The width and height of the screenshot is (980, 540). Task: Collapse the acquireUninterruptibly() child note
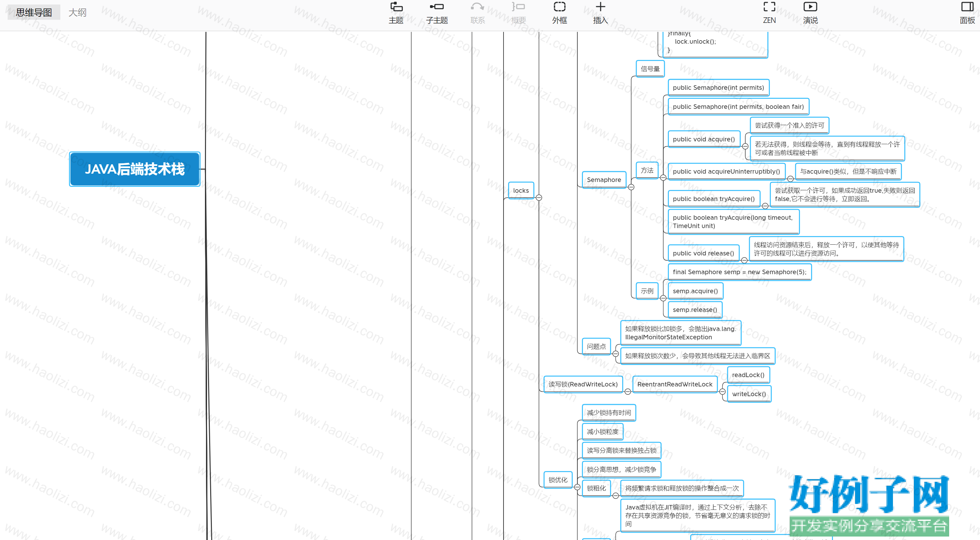(x=790, y=179)
